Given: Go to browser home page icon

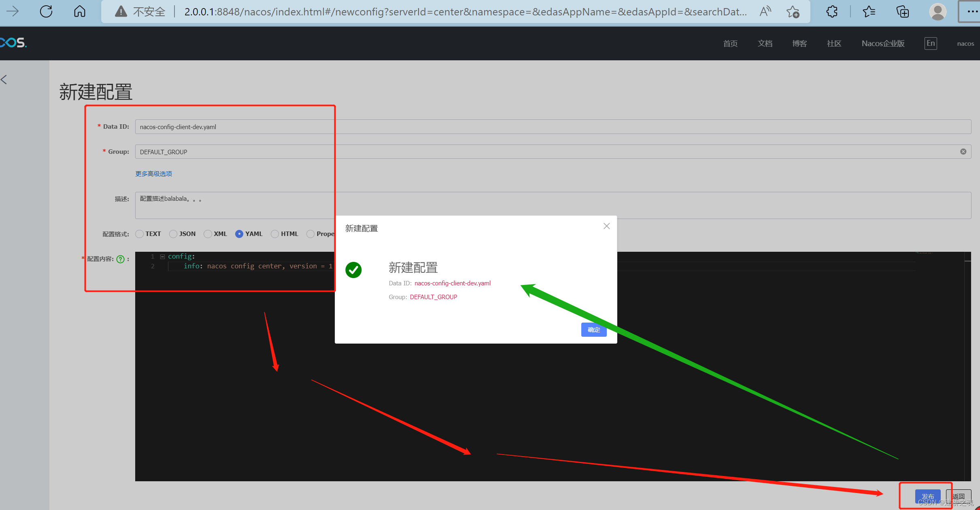Looking at the screenshot, I should coord(80,11).
